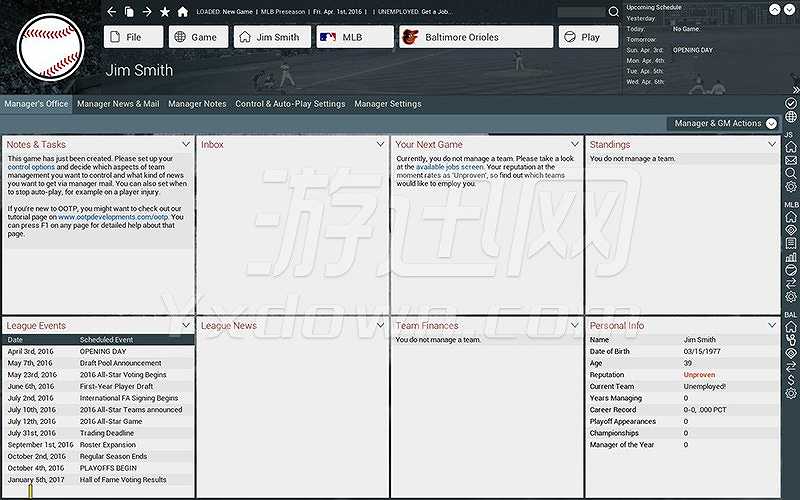Expand Your Next Game panel chevron
Screen dimensions: 800x500
pyautogui.click(x=574, y=144)
